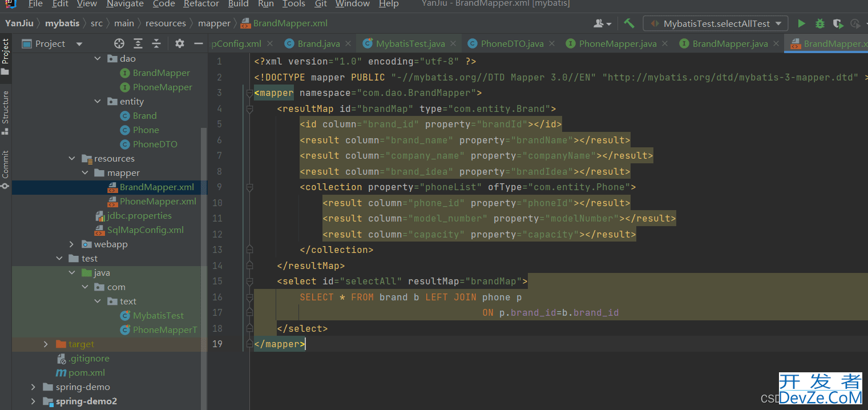
Task: Open the Git menu
Action: point(321,4)
